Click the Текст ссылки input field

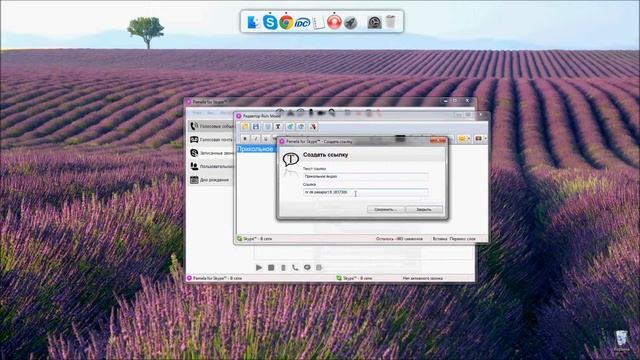pyautogui.click(x=365, y=176)
